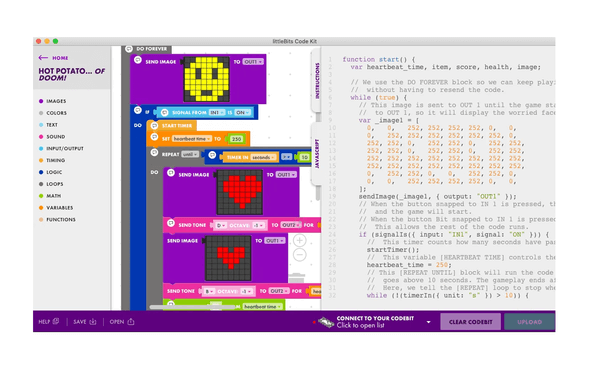Zoom out the workspace with minus icon
The width and height of the screenshot is (590, 369).
(x=300, y=255)
